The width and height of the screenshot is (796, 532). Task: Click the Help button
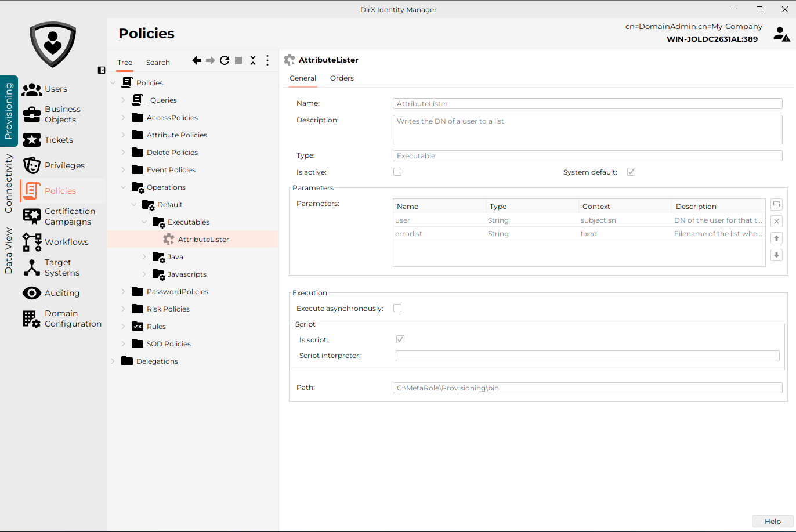click(x=772, y=521)
